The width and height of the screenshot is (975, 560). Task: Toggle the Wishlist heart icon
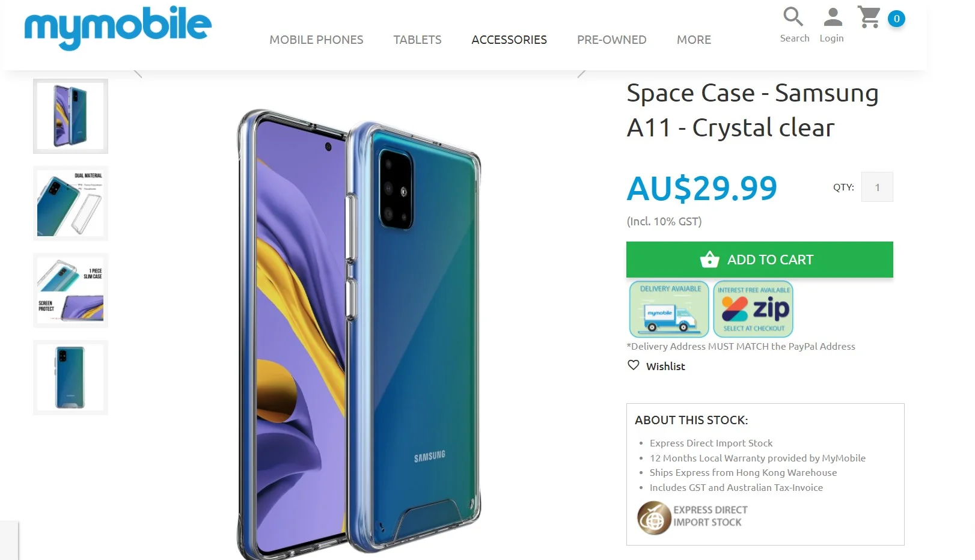[x=634, y=365]
